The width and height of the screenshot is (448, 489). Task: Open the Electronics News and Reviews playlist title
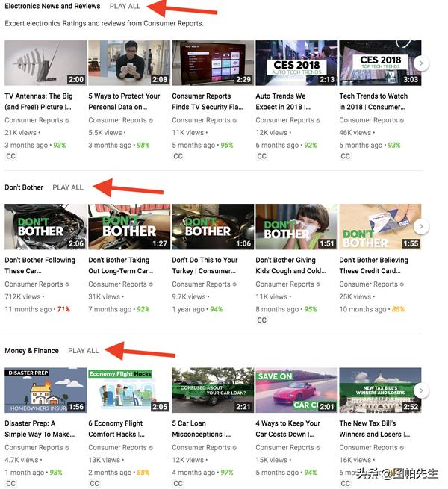tap(52, 6)
